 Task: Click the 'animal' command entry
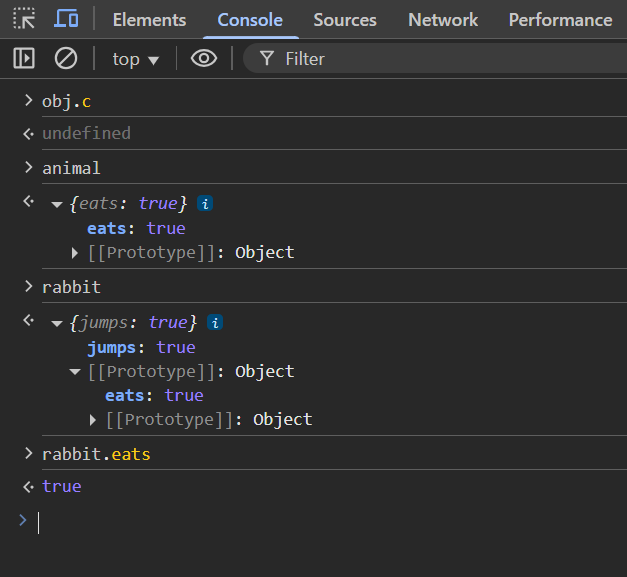[71, 168]
